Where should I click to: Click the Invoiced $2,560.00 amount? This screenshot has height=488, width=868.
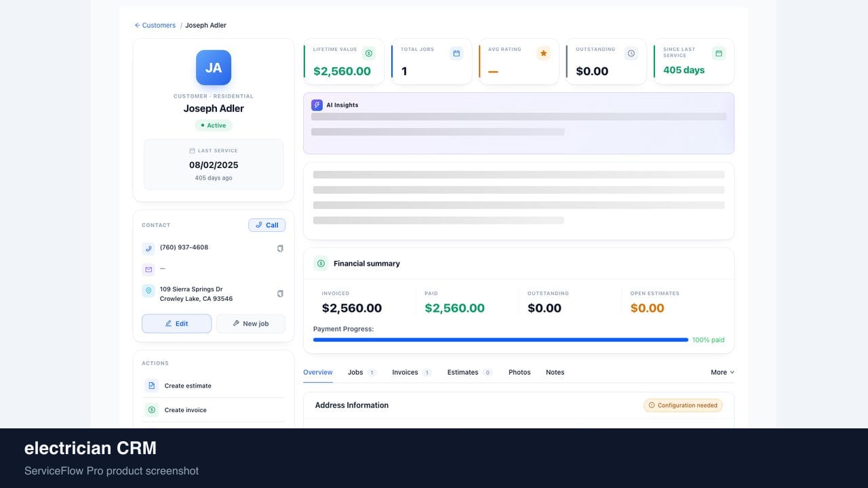click(x=352, y=308)
